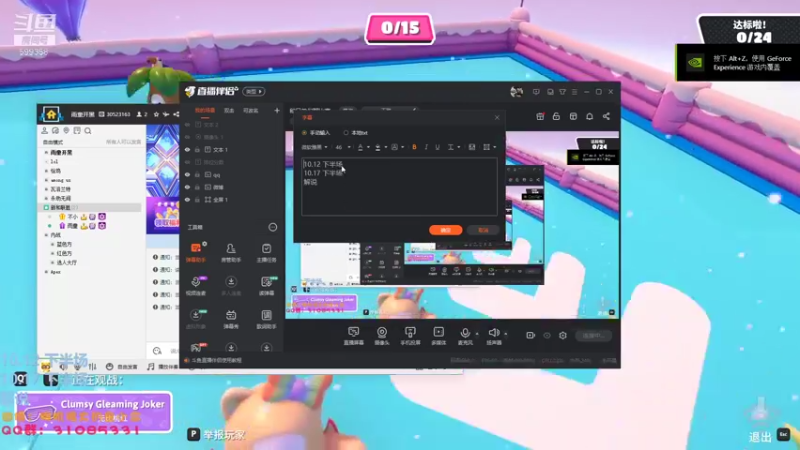Open the font color dropdown arrow
The height and width of the screenshot is (450, 800).
pos(368,147)
